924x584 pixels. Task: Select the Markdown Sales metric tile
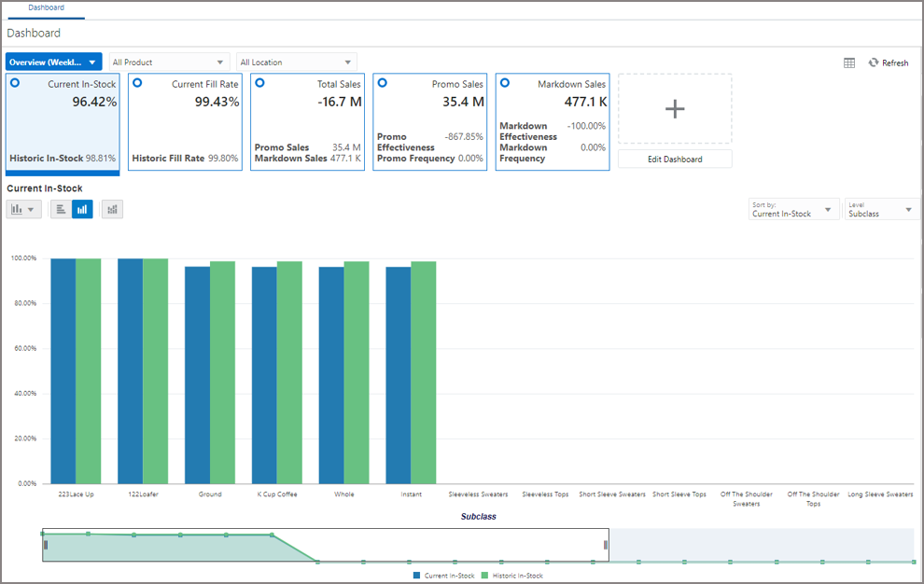(553, 121)
